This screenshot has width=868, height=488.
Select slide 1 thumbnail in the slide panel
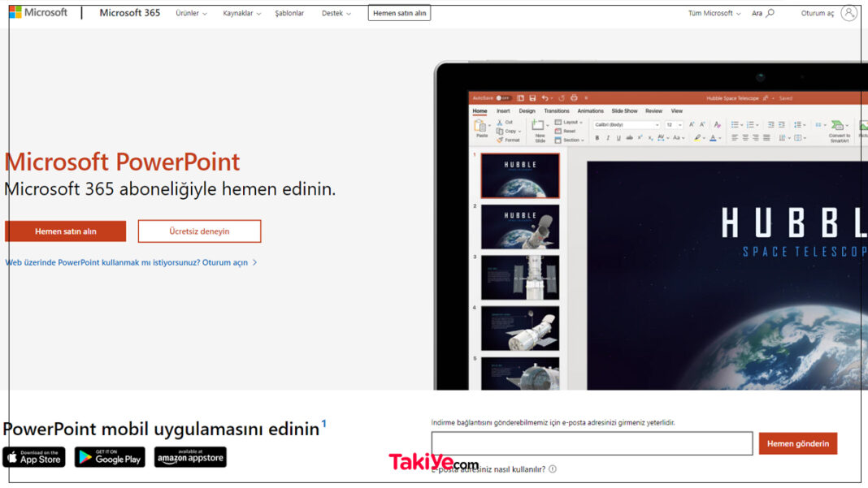(520, 175)
